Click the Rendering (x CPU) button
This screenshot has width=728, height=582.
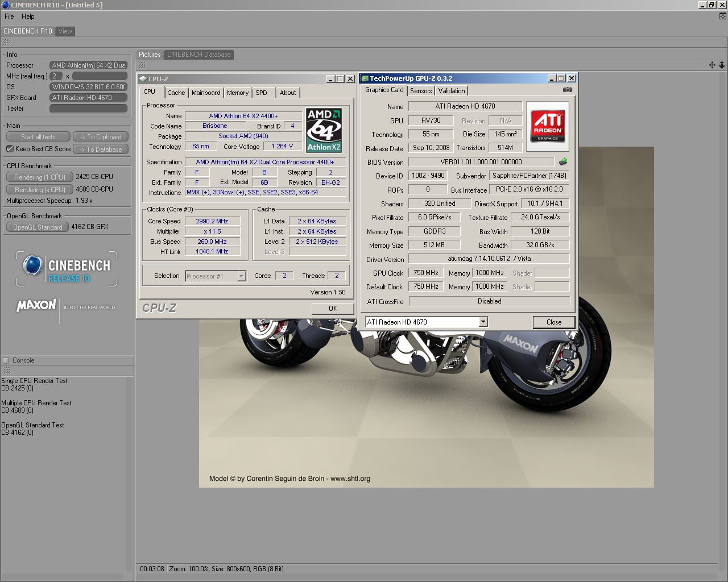click(40, 189)
